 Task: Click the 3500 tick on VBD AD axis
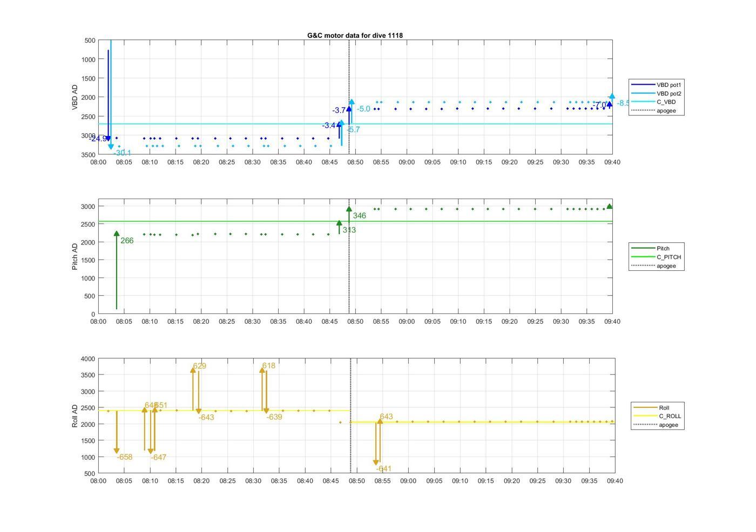click(x=89, y=155)
